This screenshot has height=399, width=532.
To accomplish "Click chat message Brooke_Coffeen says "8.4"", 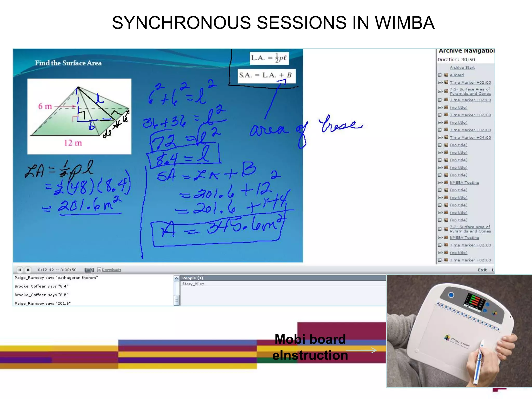I will tap(41, 286).
